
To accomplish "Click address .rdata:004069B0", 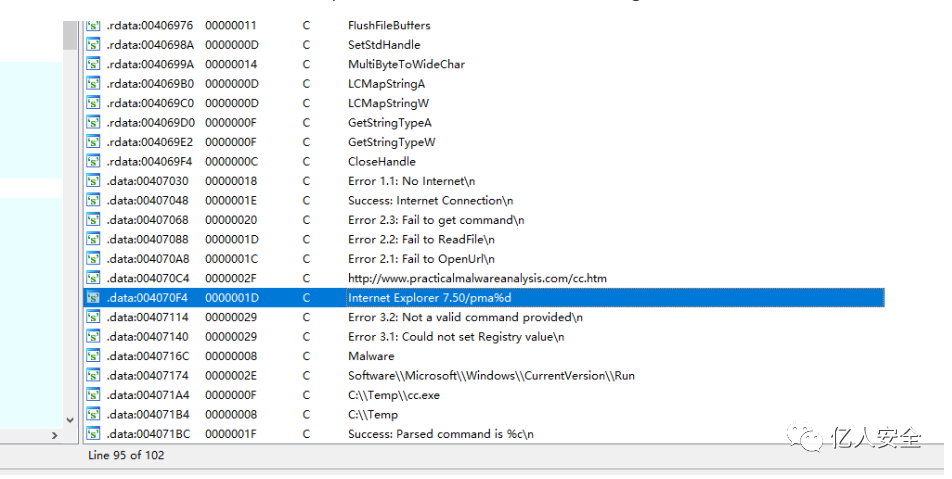I will tap(150, 83).
